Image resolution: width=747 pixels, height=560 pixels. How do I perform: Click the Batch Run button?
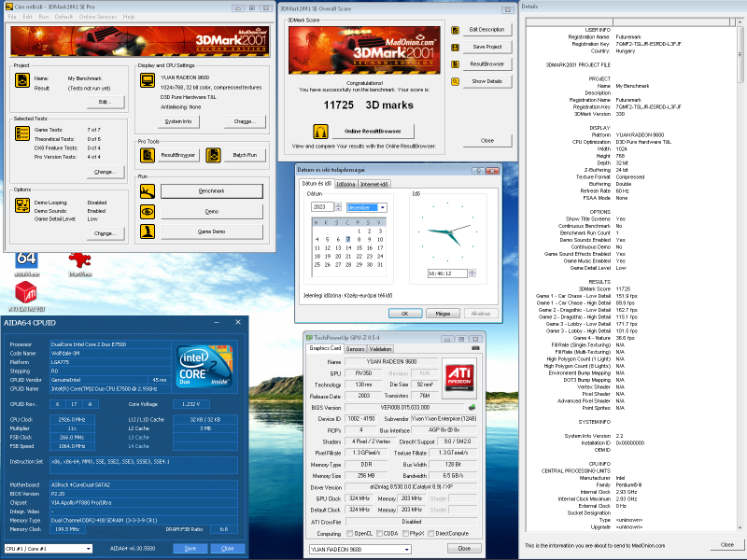coord(245,155)
